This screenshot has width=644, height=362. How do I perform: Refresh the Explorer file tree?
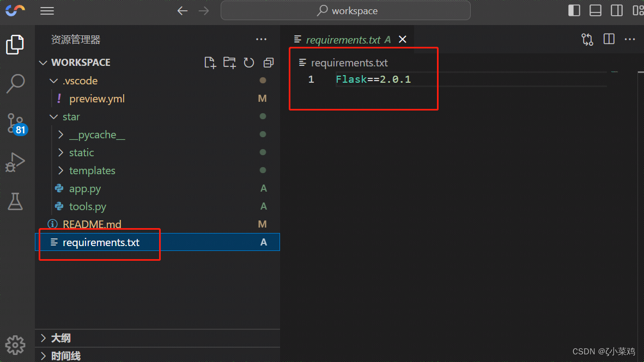(x=249, y=63)
